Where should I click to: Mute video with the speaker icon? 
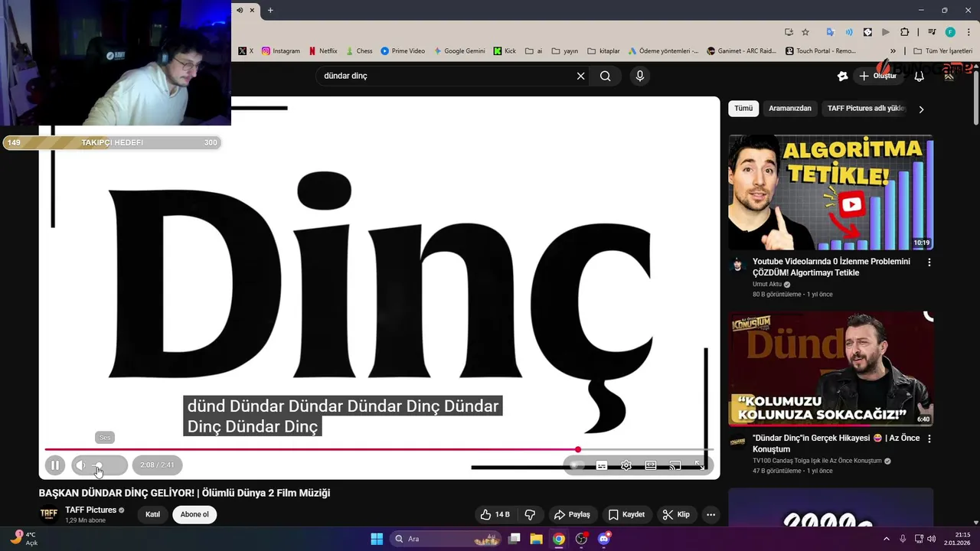click(80, 465)
